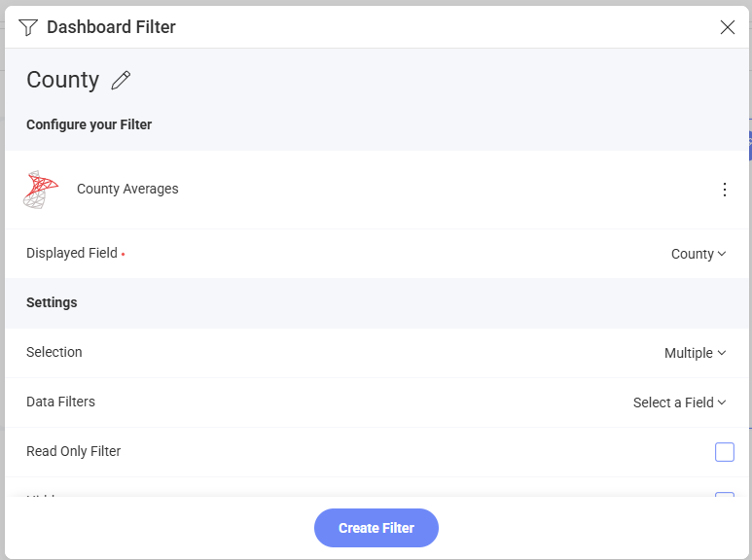Close the Dashboard Filter dialog
The height and width of the screenshot is (560, 752).
point(727,27)
